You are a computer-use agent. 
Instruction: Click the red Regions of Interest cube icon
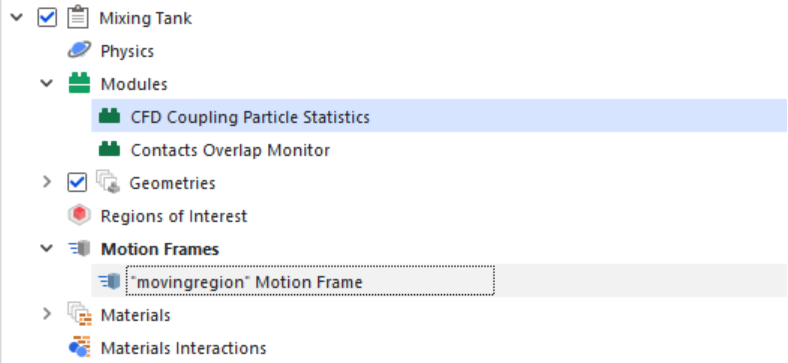point(79,216)
